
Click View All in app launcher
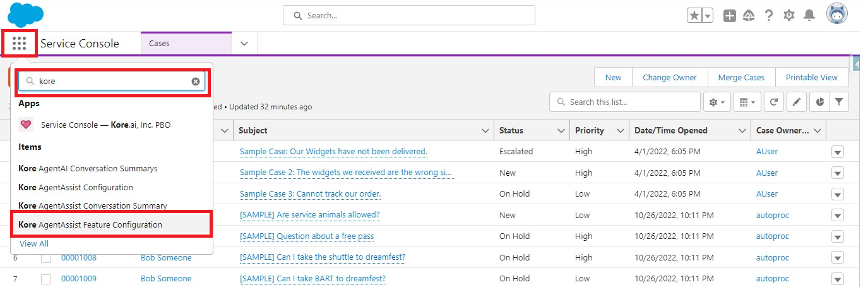coord(34,244)
